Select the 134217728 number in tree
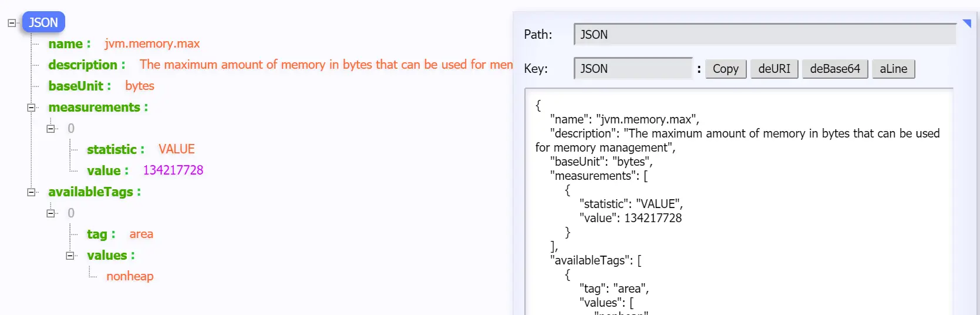The height and width of the screenshot is (315, 980). click(x=173, y=170)
